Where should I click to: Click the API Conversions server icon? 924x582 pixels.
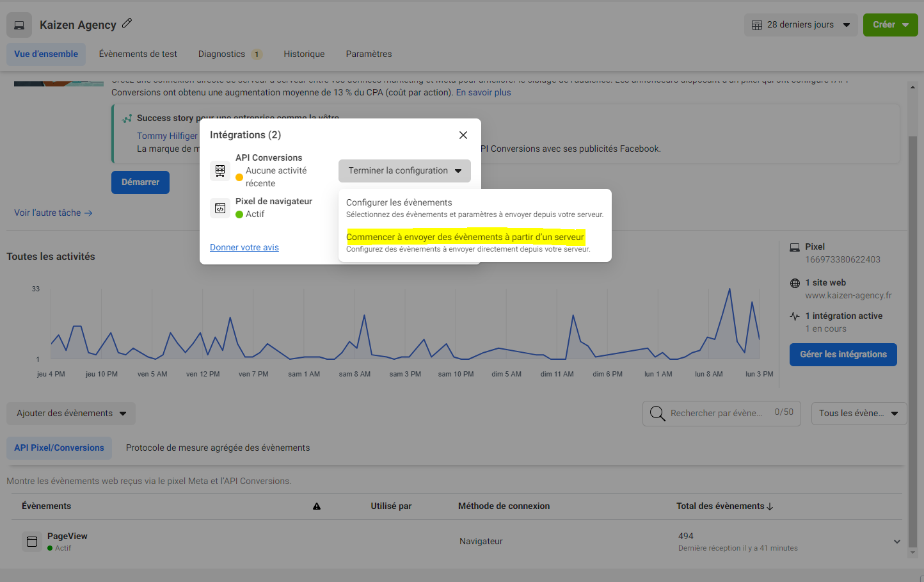tap(220, 170)
